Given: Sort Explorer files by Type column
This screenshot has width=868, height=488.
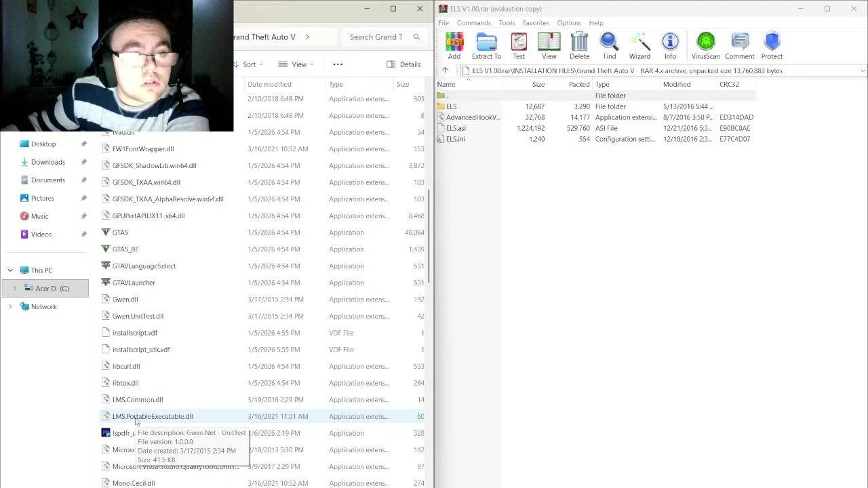Looking at the screenshot, I should click(x=336, y=85).
